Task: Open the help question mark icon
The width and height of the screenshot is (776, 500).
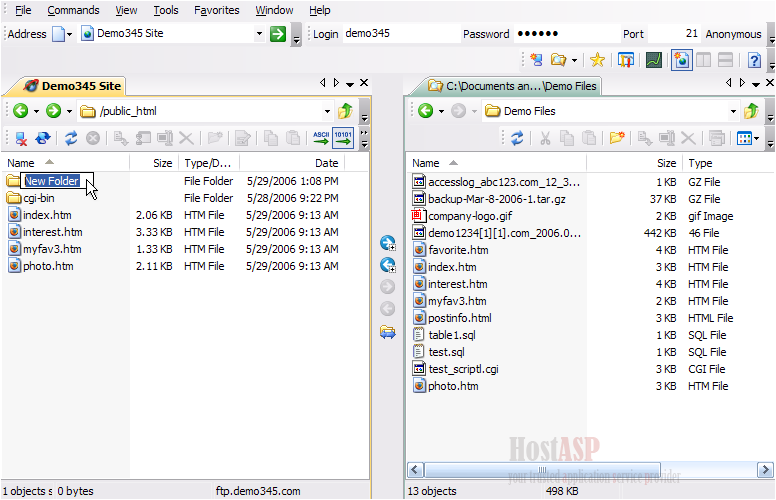Action: pyautogui.click(x=754, y=60)
